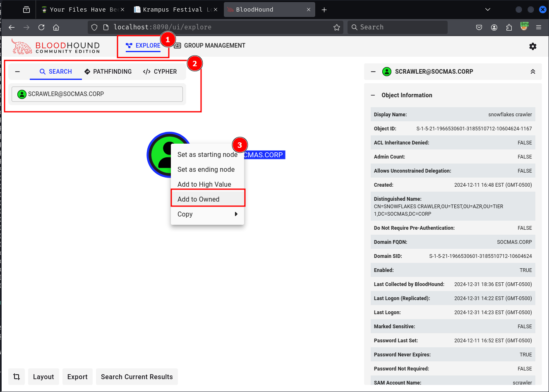Viewport: 549px width, 392px height.
Task: Collapse the search panel with minus icon
Action: pos(17,72)
